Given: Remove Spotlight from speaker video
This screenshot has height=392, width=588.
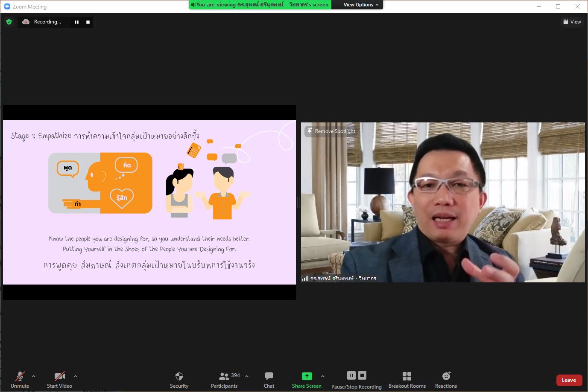Looking at the screenshot, I should [x=331, y=131].
